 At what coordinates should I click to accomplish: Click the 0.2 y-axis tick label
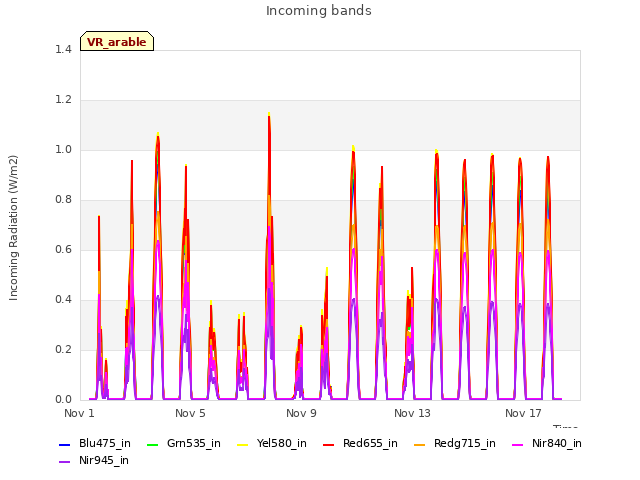tap(63, 350)
